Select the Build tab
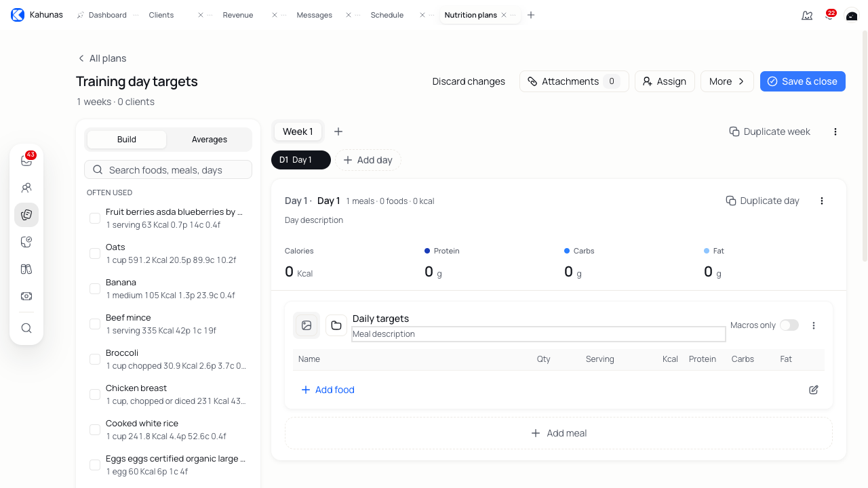 [127, 140]
